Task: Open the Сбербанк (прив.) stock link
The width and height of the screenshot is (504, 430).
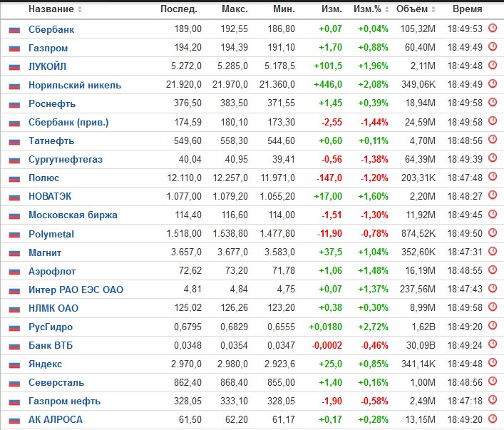Action: pos(68,123)
